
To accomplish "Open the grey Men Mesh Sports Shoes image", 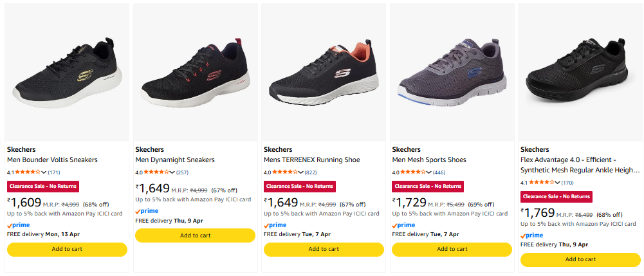I will 452,71.
